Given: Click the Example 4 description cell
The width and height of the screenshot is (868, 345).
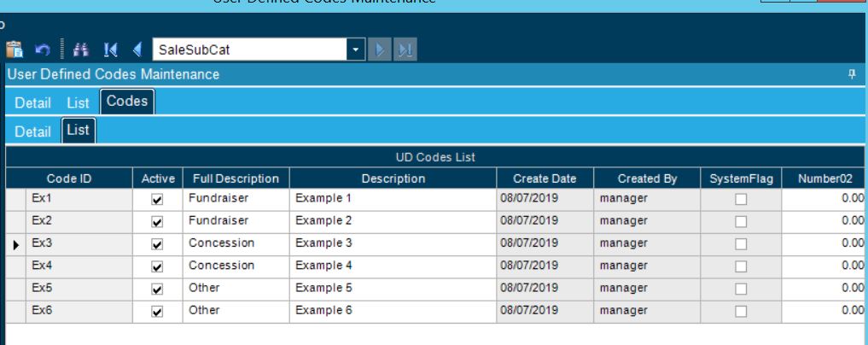Looking at the screenshot, I should click(x=393, y=267).
